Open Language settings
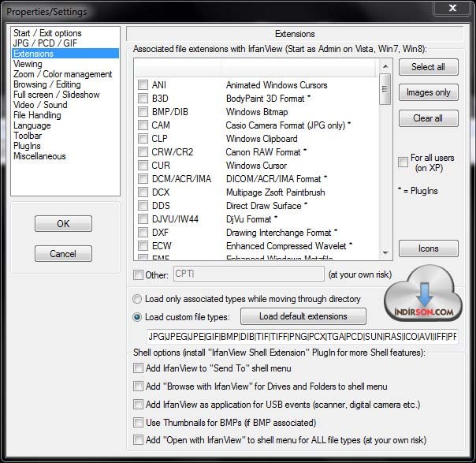The image size is (476, 463). pos(32,125)
